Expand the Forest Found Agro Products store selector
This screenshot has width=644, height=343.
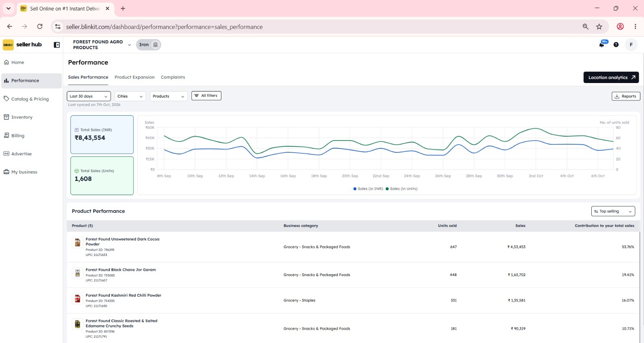(x=102, y=45)
